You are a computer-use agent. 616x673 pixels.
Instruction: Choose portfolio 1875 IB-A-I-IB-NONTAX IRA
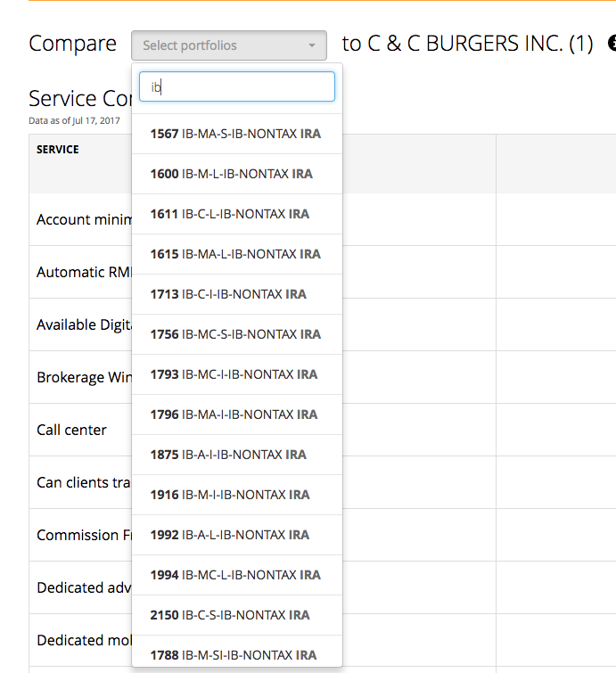pos(237,455)
